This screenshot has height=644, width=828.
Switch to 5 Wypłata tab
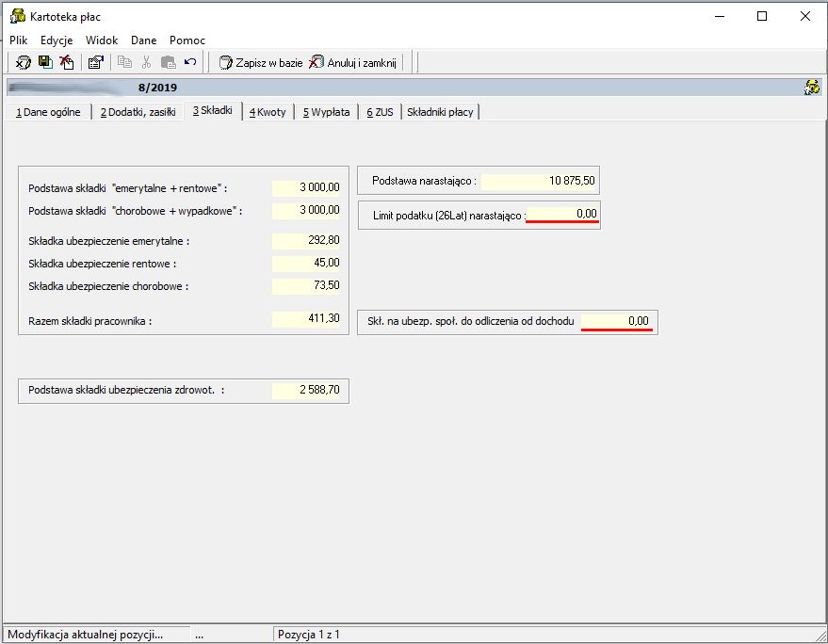tap(326, 112)
